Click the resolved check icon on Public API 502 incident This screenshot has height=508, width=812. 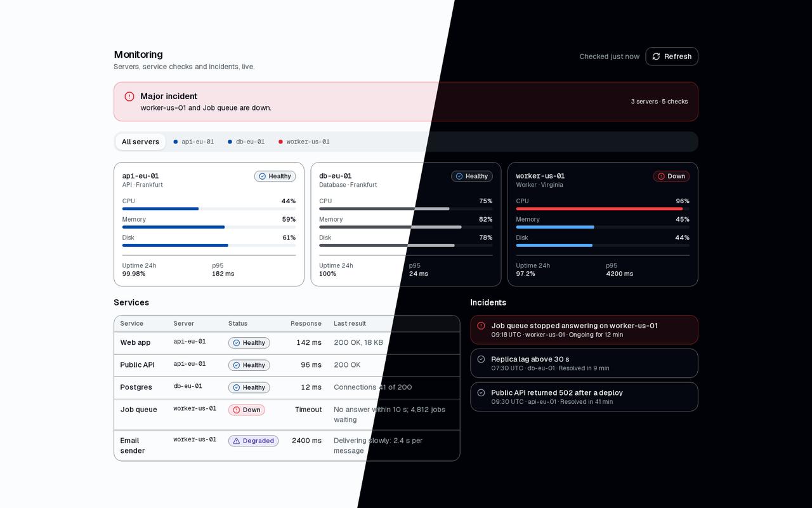pos(481,392)
